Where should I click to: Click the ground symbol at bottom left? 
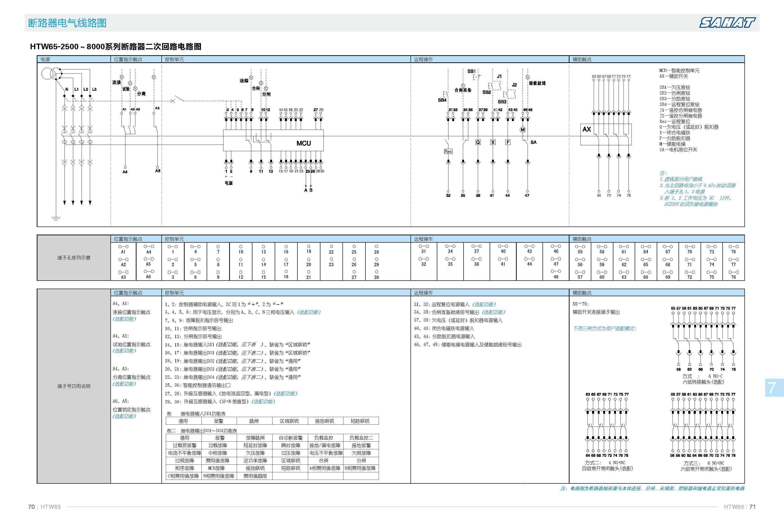(56, 218)
